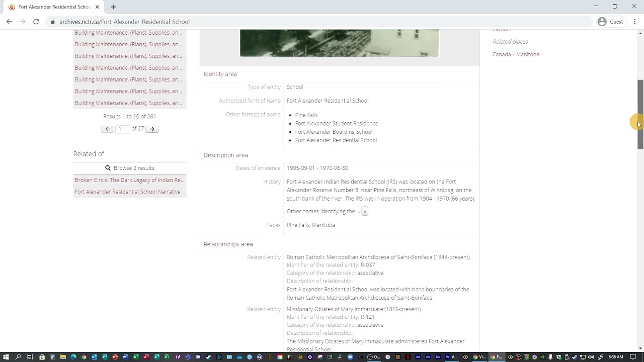Open the Windows notification center

tap(633, 357)
